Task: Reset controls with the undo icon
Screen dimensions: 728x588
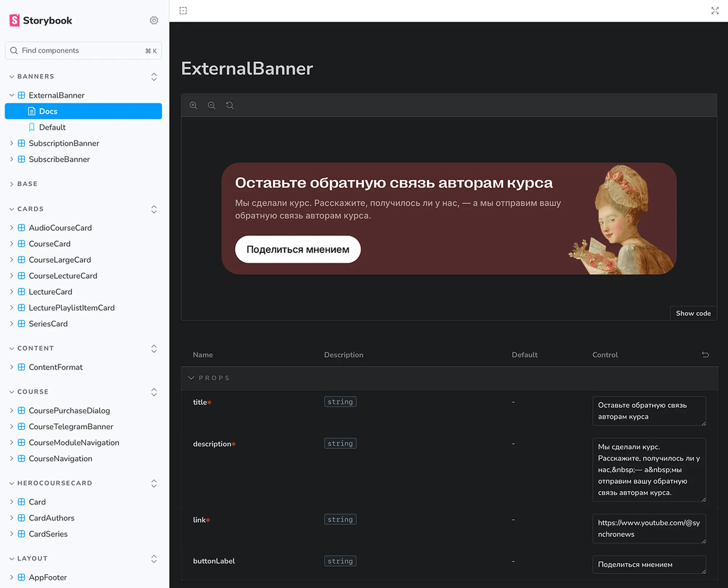Action: (705, 354)
